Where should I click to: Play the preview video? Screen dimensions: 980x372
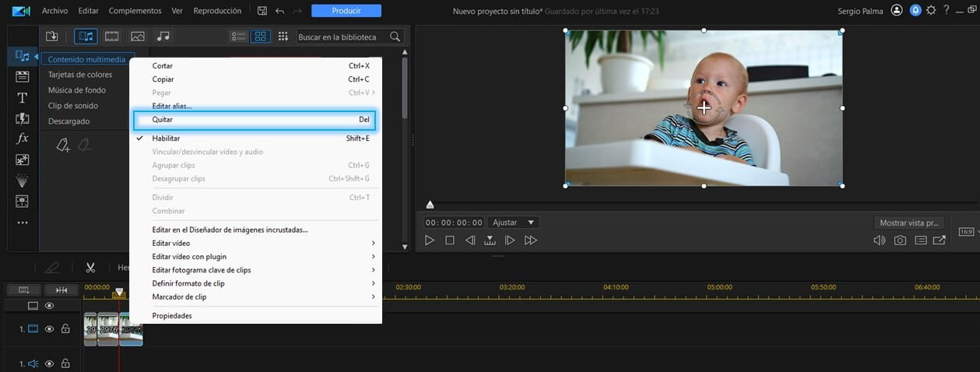point(430,240)
